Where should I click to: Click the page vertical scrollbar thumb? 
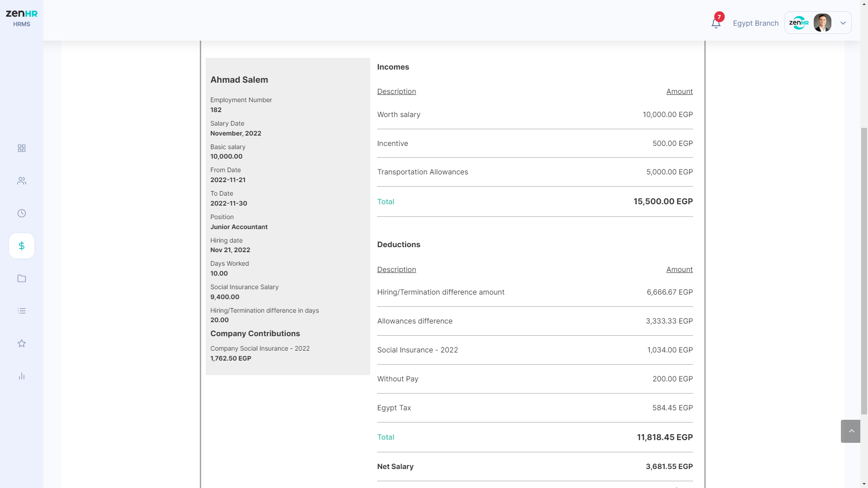tap(864, 271)
